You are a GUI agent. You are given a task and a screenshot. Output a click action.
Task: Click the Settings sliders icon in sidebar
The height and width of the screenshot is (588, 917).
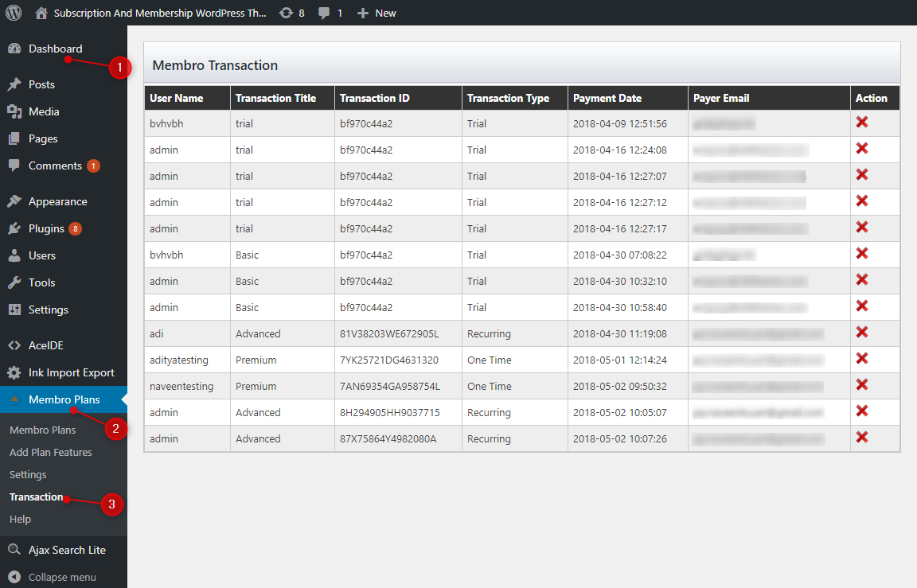coord(14,310)
